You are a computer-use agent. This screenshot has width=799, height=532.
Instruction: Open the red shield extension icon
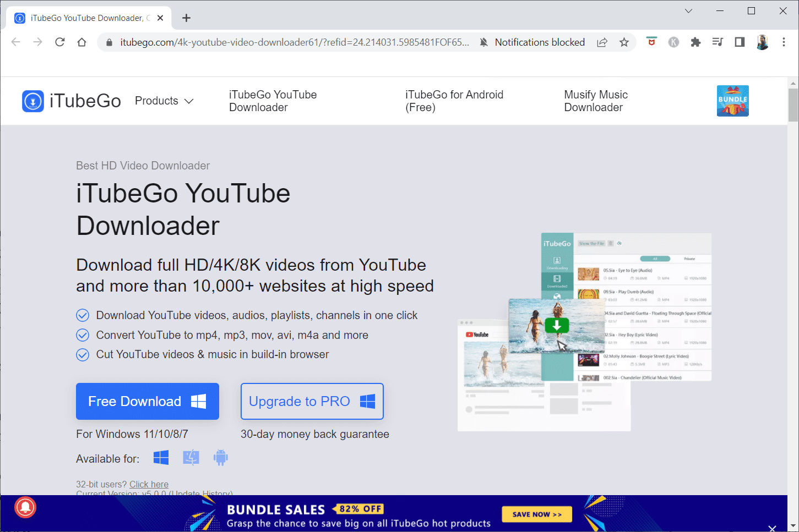click(651, 42)
